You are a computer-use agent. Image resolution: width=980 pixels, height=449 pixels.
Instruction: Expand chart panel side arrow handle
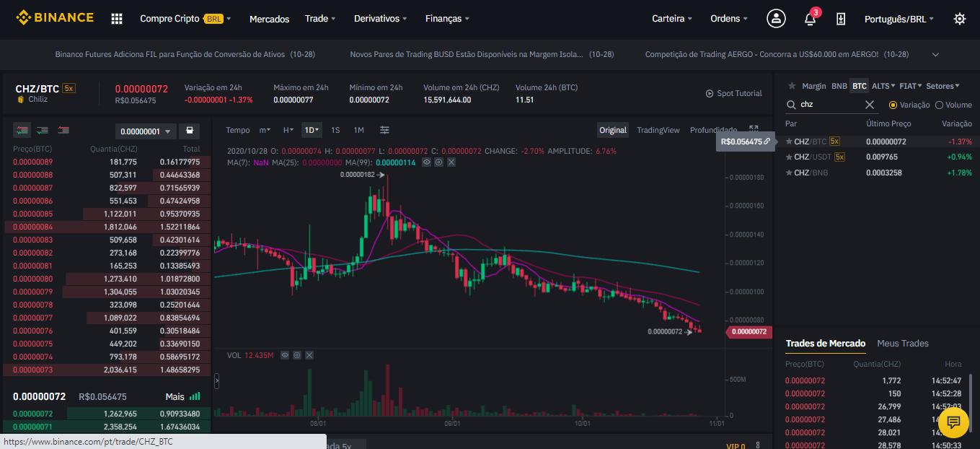[x=216, y=381]
